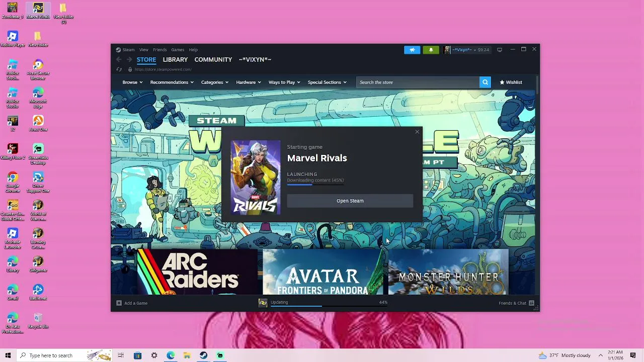Screen dimensions: 644x362
Task: Select the Battle.net desktop icon
Action: [x=38, y=293]
